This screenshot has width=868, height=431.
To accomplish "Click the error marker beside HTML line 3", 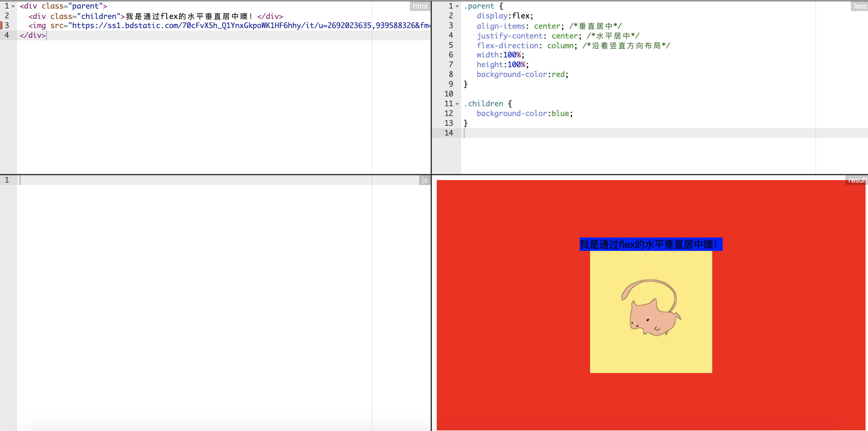I will [x=1, y=26].
